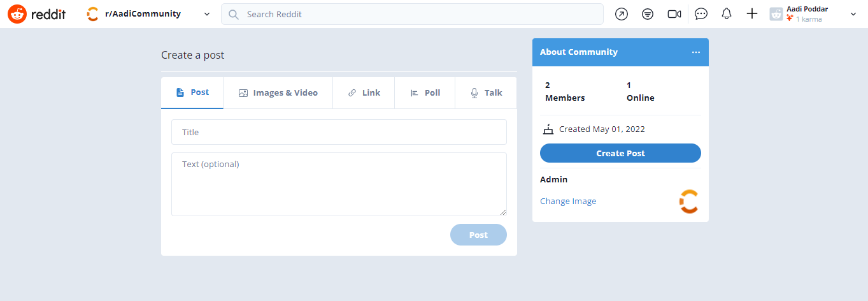Click the disabled Post submit button
Screen dimensions: 868x301
pyautogui.click(x=478, y=235)
